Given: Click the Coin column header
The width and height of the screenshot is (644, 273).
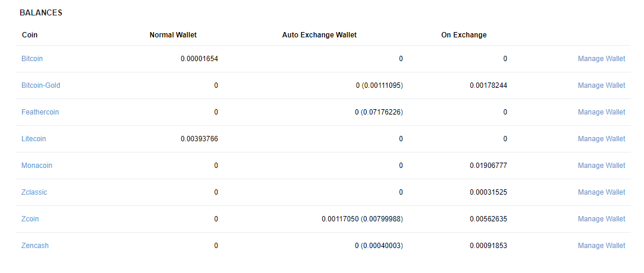Looking at the screenshot, I should [x=30, y=35].
